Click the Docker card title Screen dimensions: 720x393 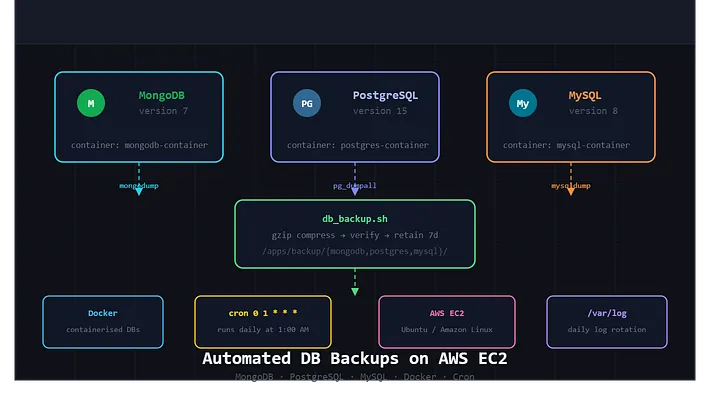pyautogui.click(x=103, y=313)
